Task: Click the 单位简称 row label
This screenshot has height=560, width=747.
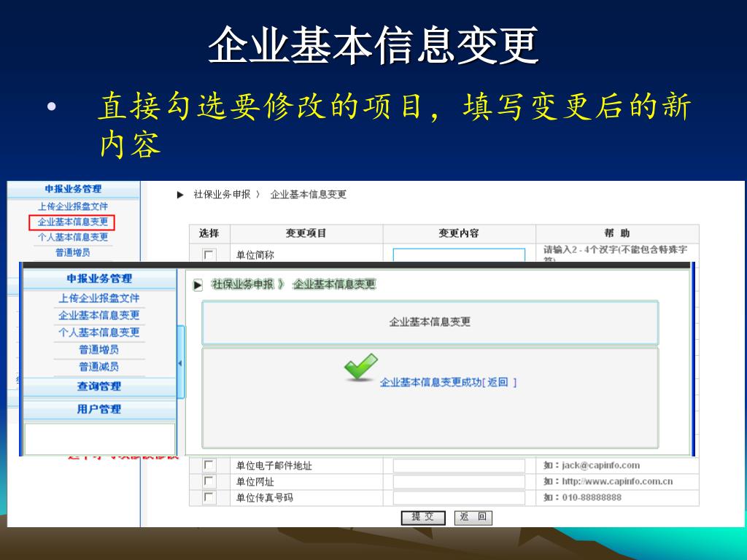Action: pos(255,254)
